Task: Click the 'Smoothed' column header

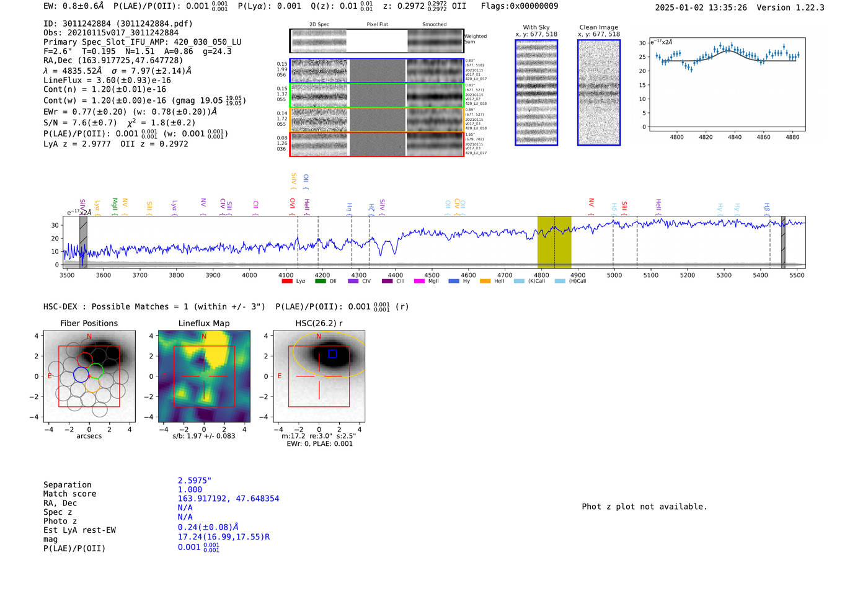Action: [x=435, y=25]
